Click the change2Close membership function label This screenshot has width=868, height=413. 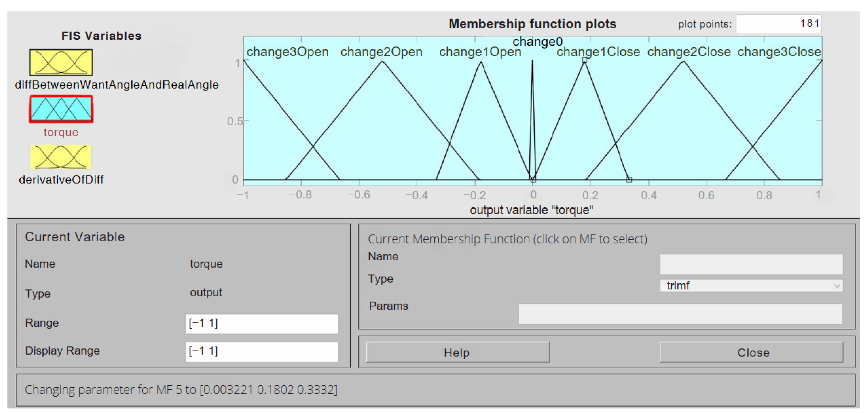click(x=689, y=52)
